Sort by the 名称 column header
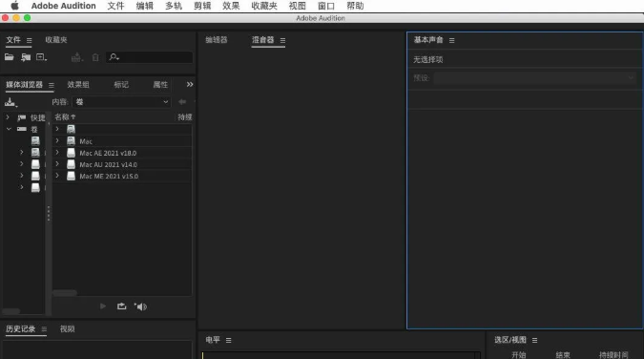644x359 pixels. click(65, 117)
